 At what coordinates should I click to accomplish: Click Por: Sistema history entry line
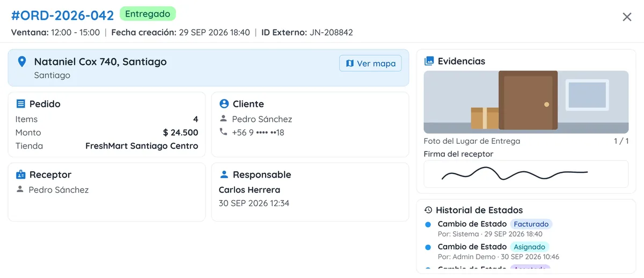click(x=490, y=234)
